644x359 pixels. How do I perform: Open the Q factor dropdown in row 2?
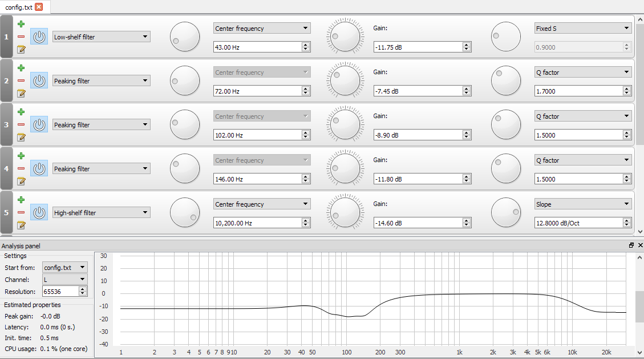tap(583, 72)
